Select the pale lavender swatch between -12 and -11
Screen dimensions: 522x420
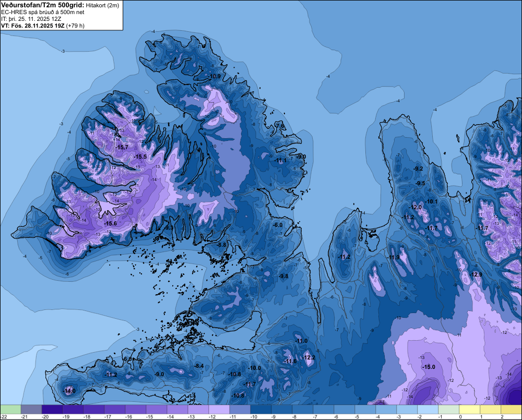click(x=219, y=410)
